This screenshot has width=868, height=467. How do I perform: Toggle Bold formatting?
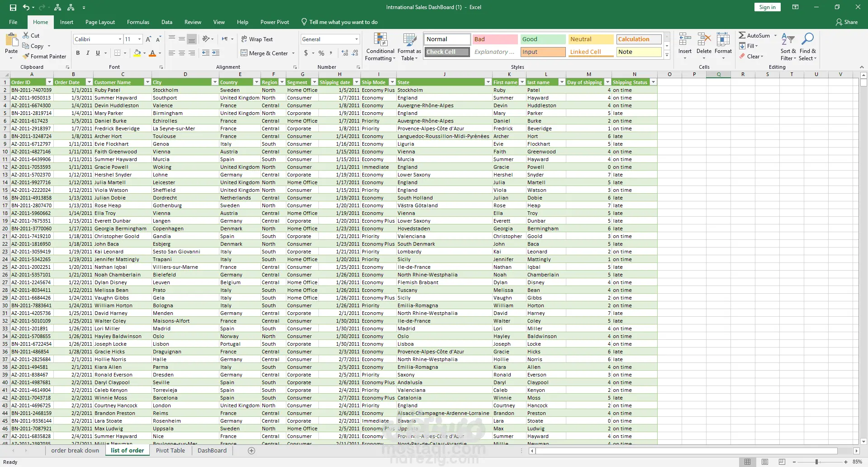click(x=78, y=53)
